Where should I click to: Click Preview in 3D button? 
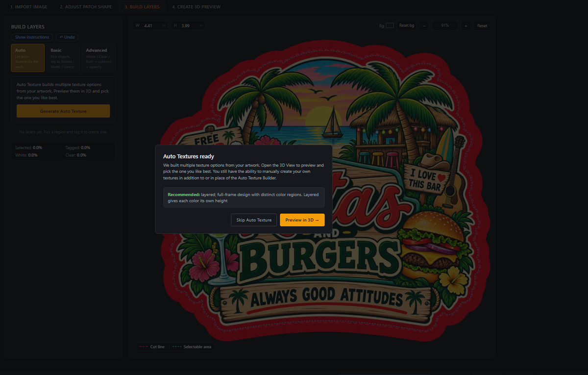click(x=302, y=220)
